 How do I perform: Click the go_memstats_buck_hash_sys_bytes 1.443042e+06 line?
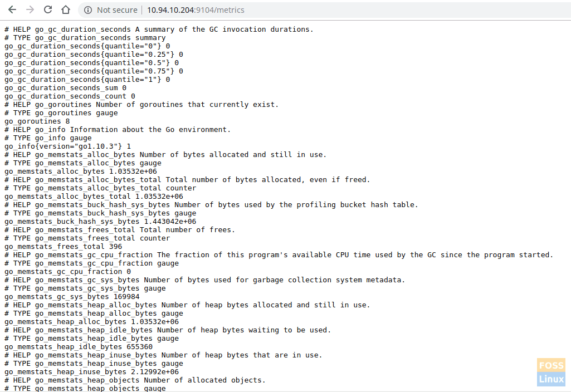[100, 222]
